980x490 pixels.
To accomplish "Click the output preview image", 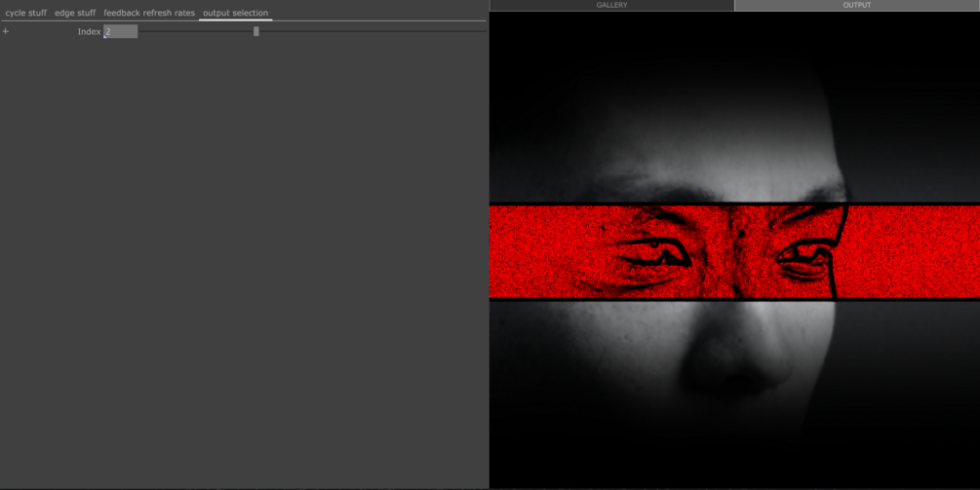I will point(734,249).
